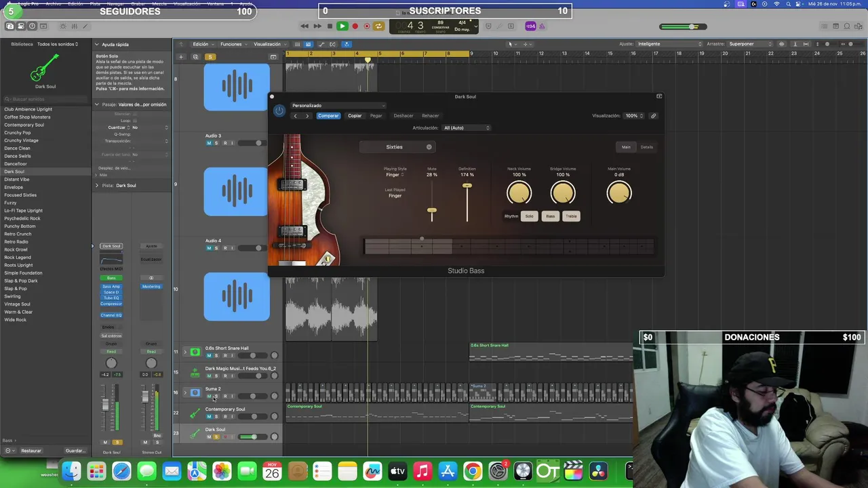868x488 pixels.
Task: Click Restaurar button at library bottom
Action: tap(31, 451)
